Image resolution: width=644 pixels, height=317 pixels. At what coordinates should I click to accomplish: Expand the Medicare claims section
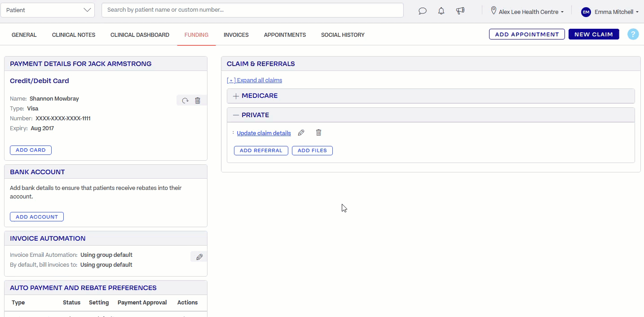[235, 96]
